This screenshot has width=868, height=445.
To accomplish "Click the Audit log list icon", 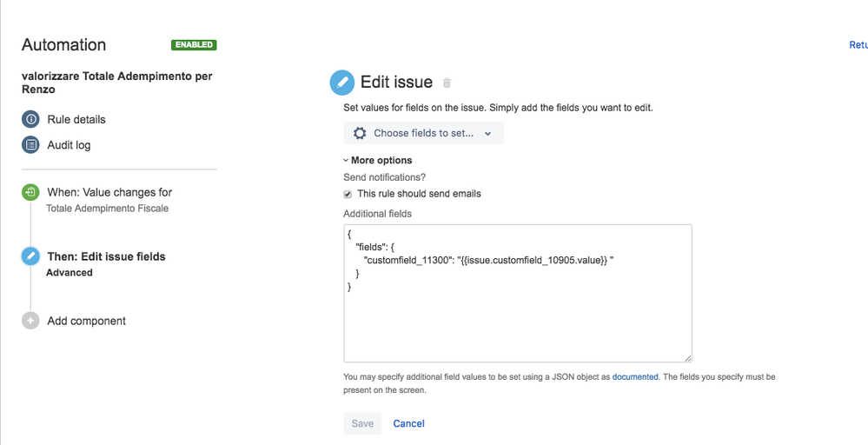I will coord(31,145).
